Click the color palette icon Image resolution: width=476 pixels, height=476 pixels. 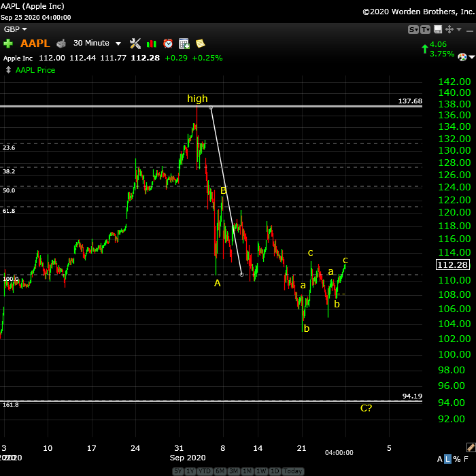point(462,57)
